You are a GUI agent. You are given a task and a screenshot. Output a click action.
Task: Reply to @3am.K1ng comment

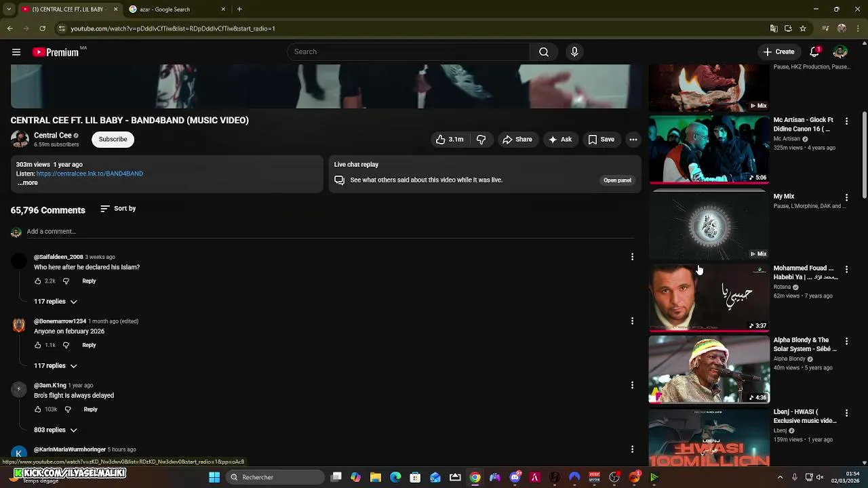(x=90, y=410)
